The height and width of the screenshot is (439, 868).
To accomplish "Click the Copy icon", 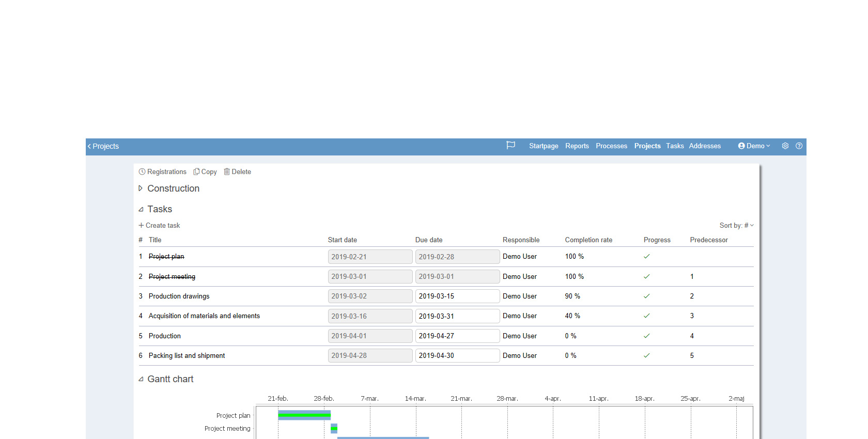I will (196, 172).
